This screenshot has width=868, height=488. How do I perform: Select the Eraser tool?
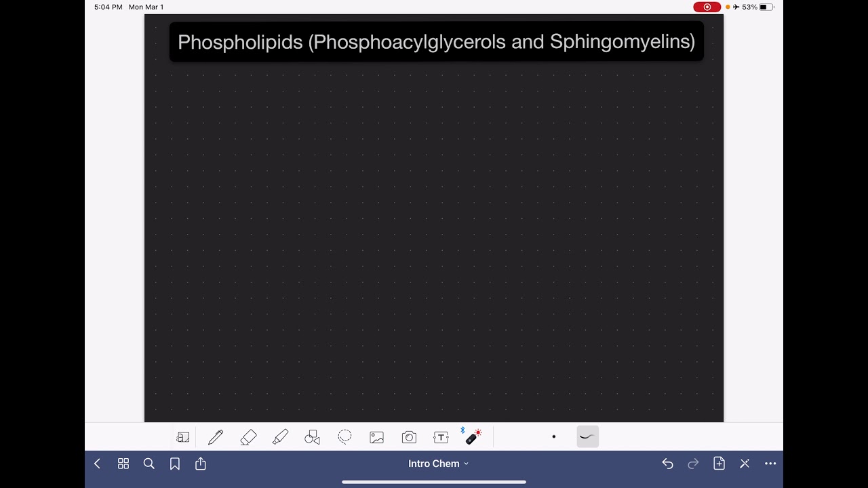[248, 437]
